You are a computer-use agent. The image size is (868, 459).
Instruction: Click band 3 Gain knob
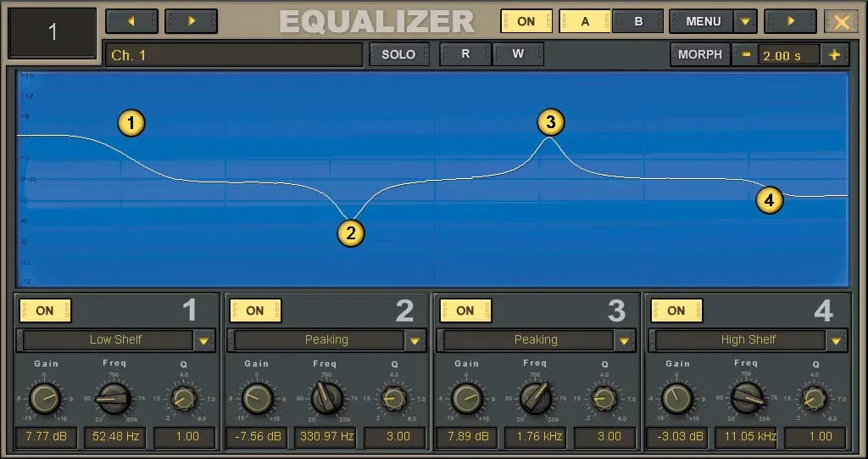pos(467,399)
